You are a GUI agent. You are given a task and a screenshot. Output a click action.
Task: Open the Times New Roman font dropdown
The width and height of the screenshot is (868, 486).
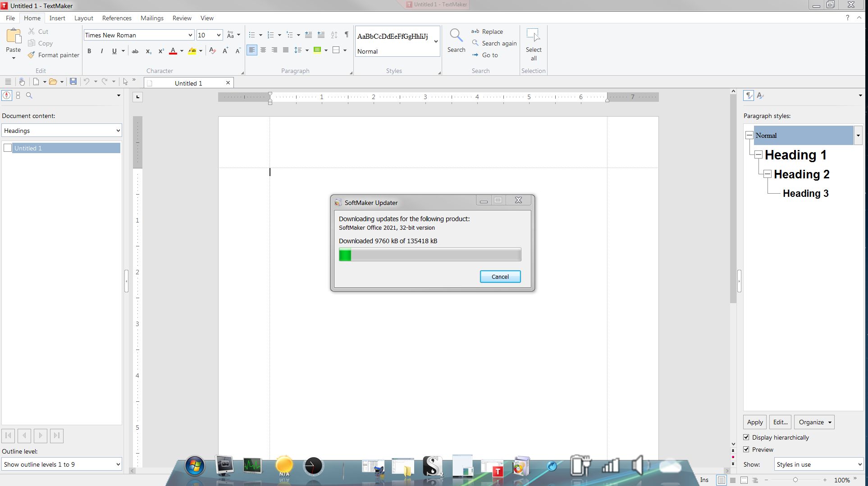click(x=190, y=35)
